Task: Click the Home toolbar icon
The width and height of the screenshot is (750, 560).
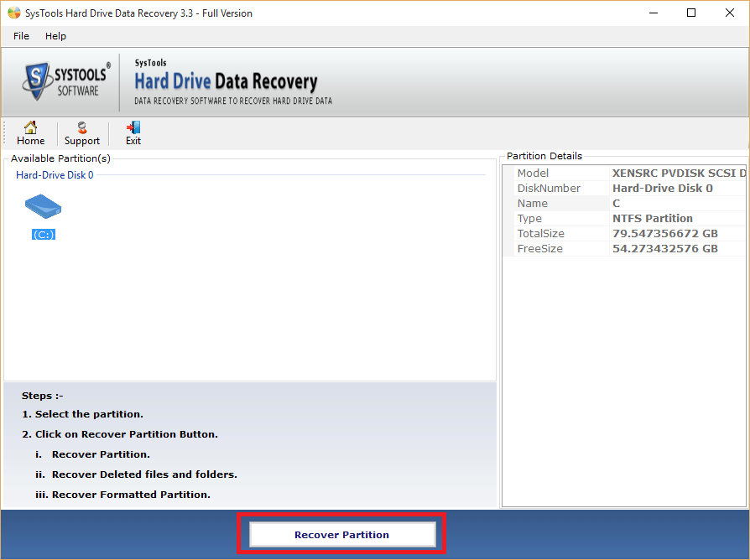Action: point(30,133)
